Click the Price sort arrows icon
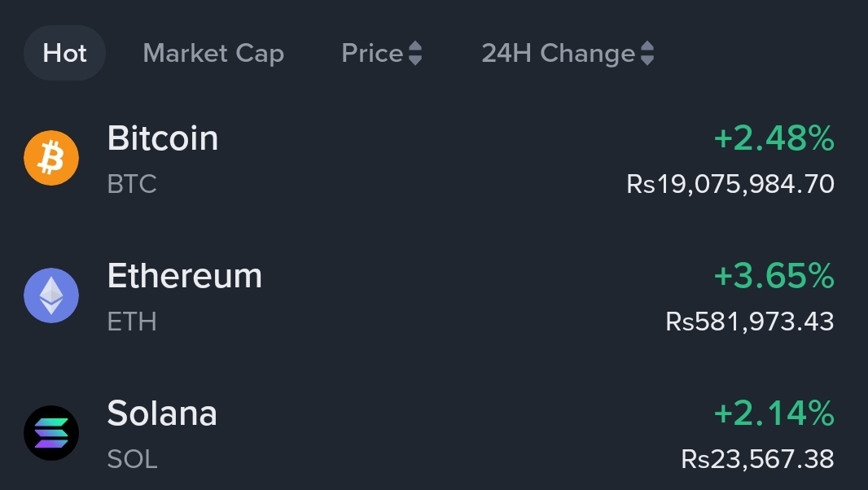Image resolution: width=868 pixels, height=490 pixels. pyautogui.click(x=415, y=54)
